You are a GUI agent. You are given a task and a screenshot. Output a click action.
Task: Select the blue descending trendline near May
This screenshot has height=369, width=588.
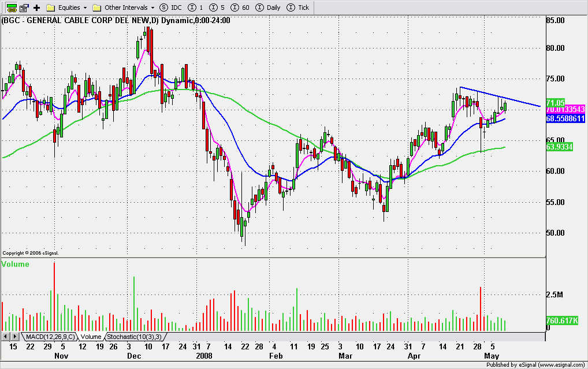coord(500,97)
